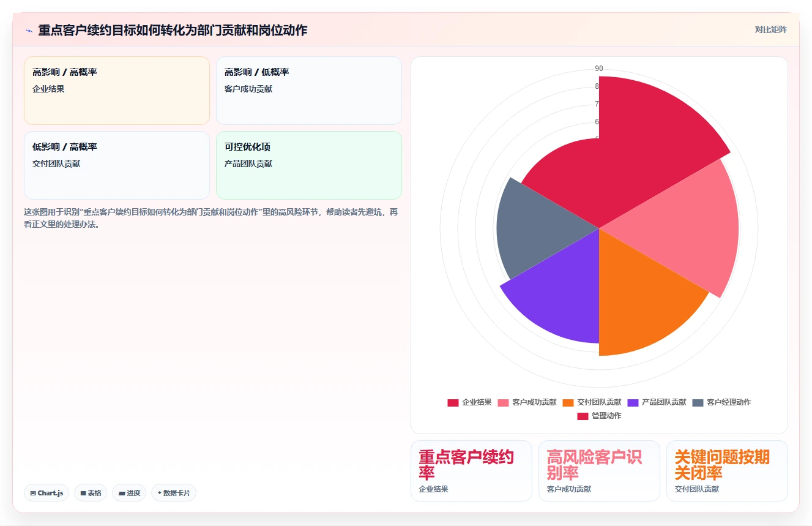Select the 关键问题按期关闭率 KPI card
Screen dimensions: 812x526
tap(727, 471)
